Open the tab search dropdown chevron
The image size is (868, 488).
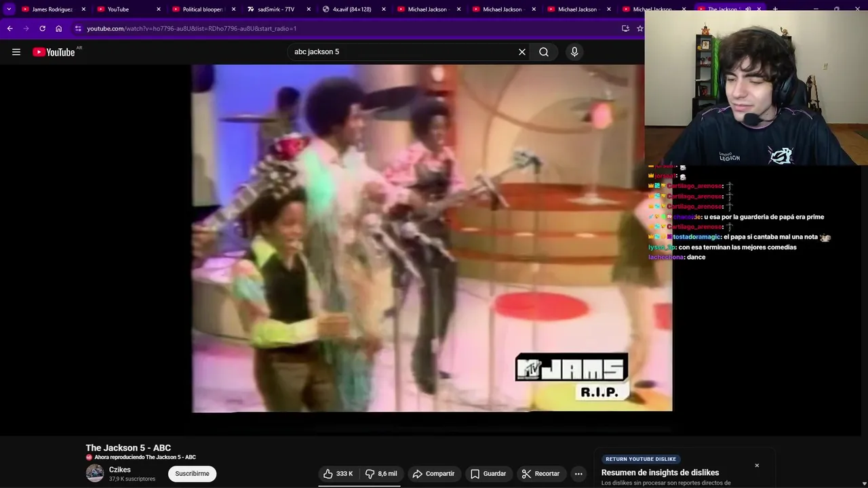[9, 9]
